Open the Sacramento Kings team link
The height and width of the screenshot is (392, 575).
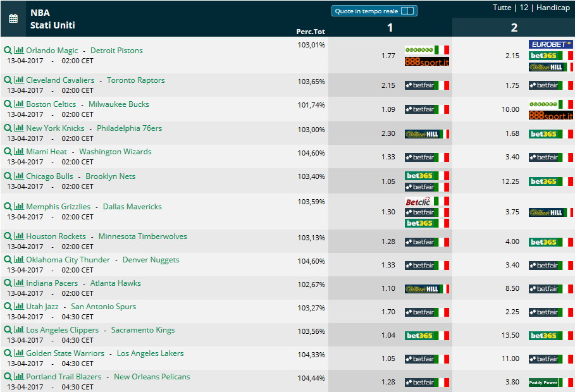tap(143, 330)
